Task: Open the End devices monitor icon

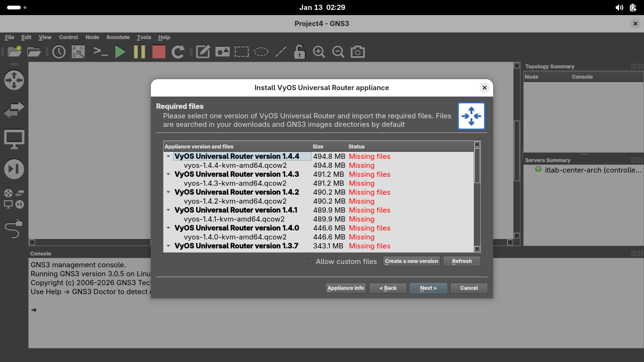Action: pyautogui.click(x=14, y=140)
